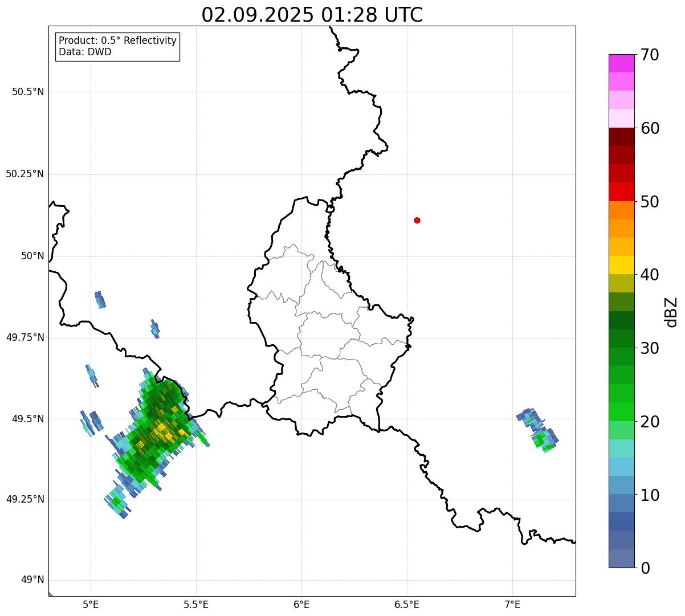The height and width of the screenshot is (616, 685).
Task: Click the red station marker dot
Action: [417, 220]
